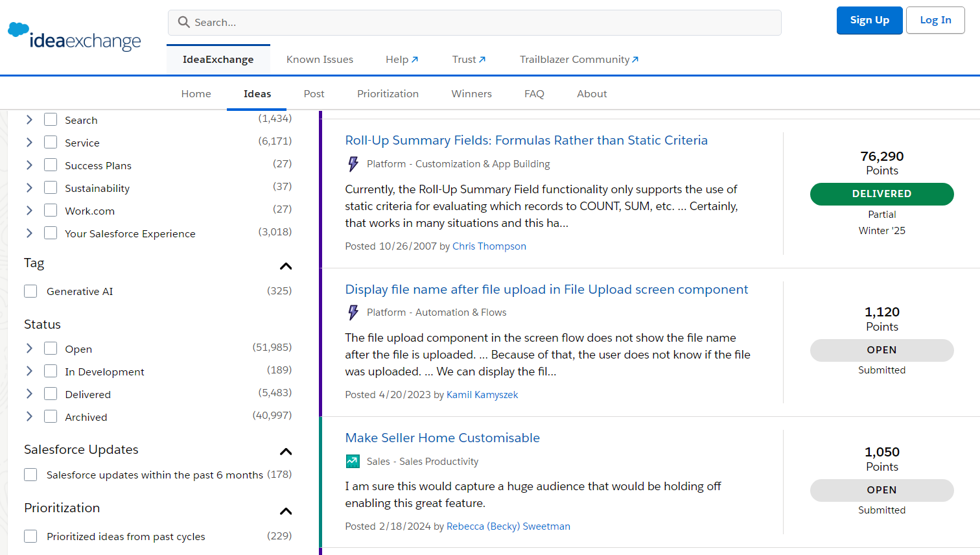Open the Trailblazer Community link
980x555 pixels.
[x=579, y=60]
